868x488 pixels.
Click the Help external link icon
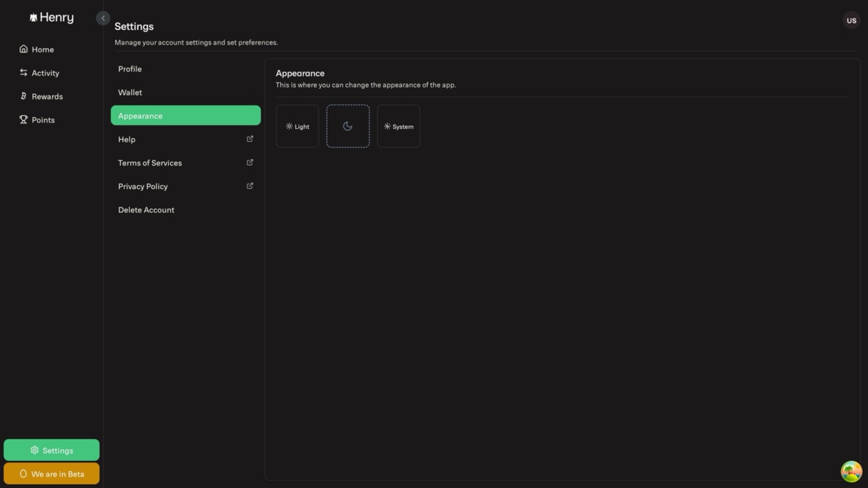[250, 139]
